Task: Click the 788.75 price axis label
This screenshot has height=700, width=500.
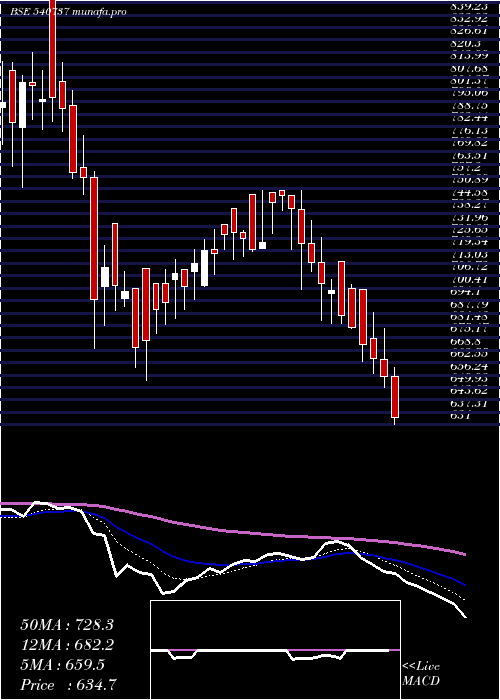Action: coord(470,106)
